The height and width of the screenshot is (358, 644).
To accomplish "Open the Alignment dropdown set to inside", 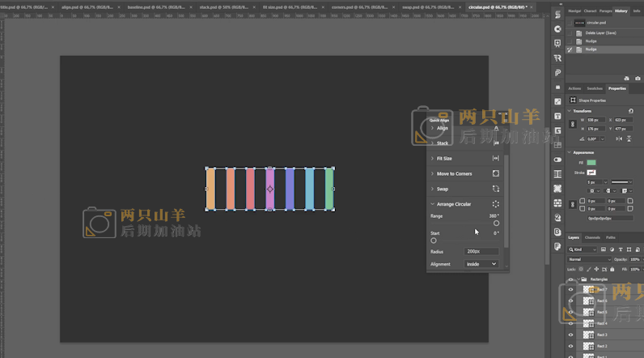I will (x=482, y=264).
